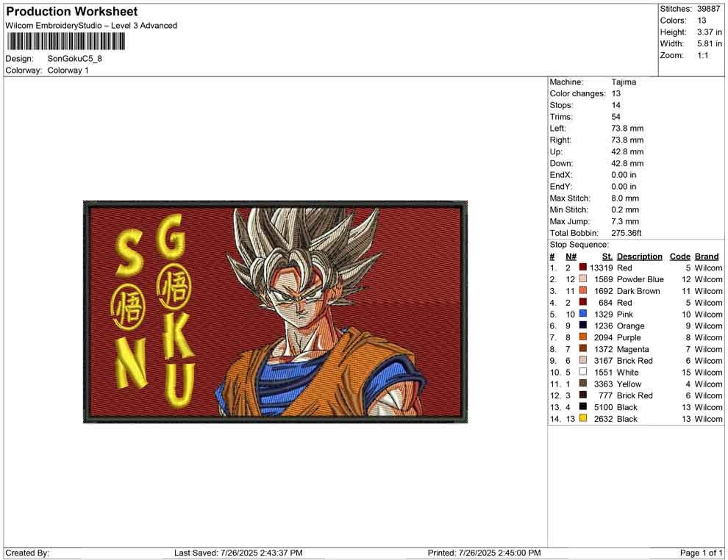The width and height of the screenshot is (728, 560).
Task: Select the swatch for 1372 Magenta
Action: coord(582,348)
